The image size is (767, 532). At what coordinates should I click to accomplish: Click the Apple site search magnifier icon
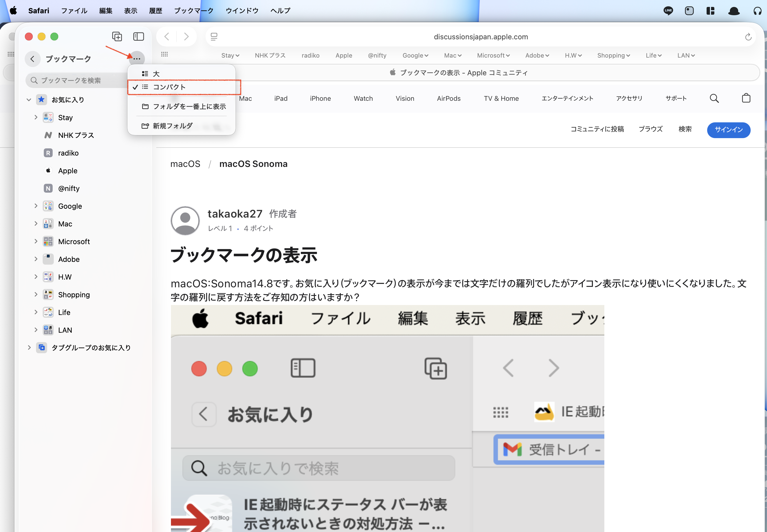point(714,98)
